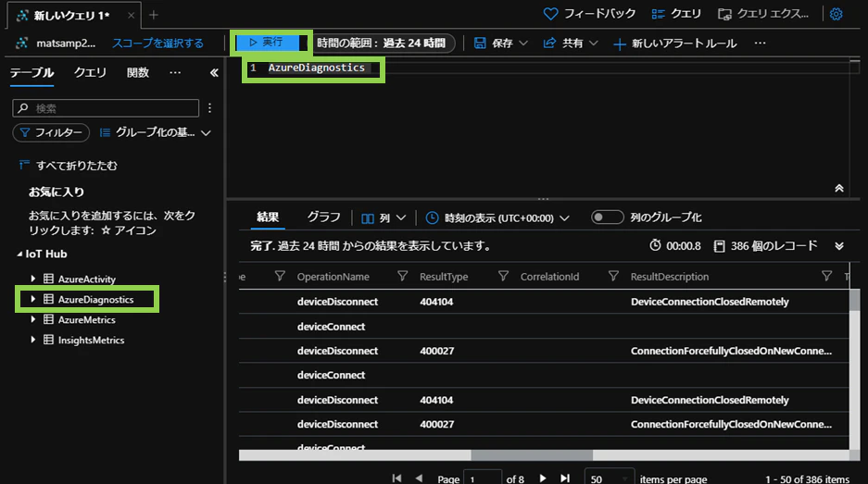
Task: Open グループ化の基準 dropdown
Action: tap(156, 132)
